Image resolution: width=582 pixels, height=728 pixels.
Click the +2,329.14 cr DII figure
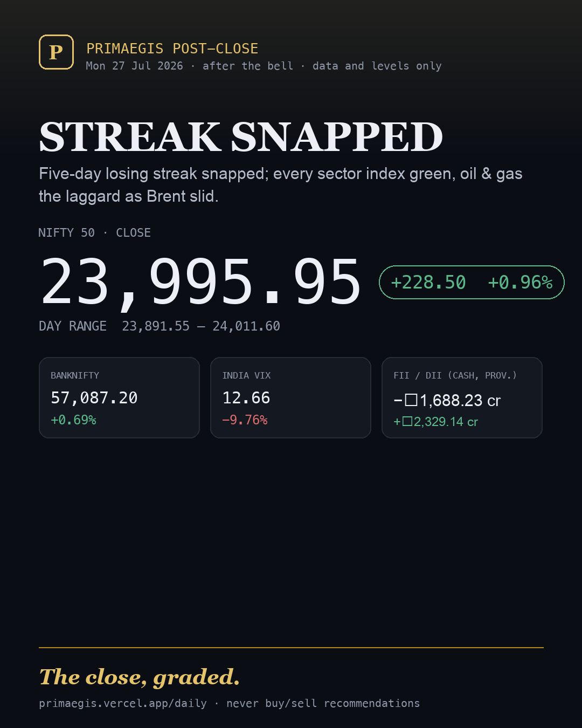tap(435, 422)
